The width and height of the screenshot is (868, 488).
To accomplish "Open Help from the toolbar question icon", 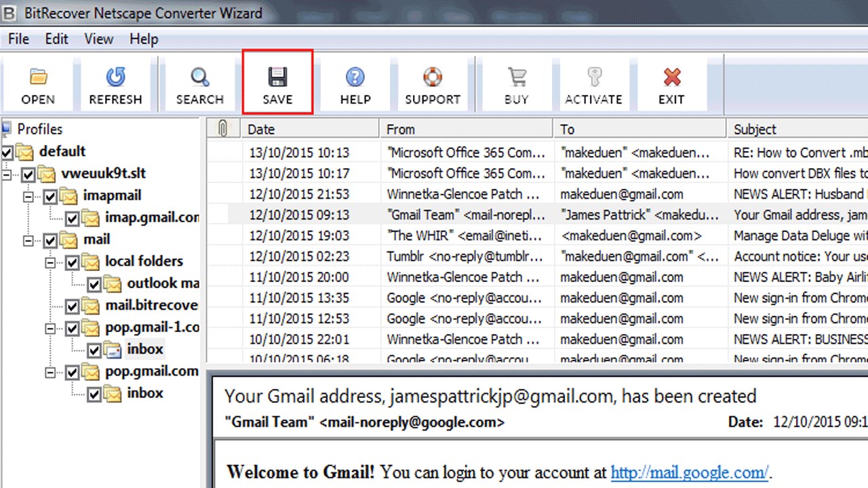I will coord(355,77).
